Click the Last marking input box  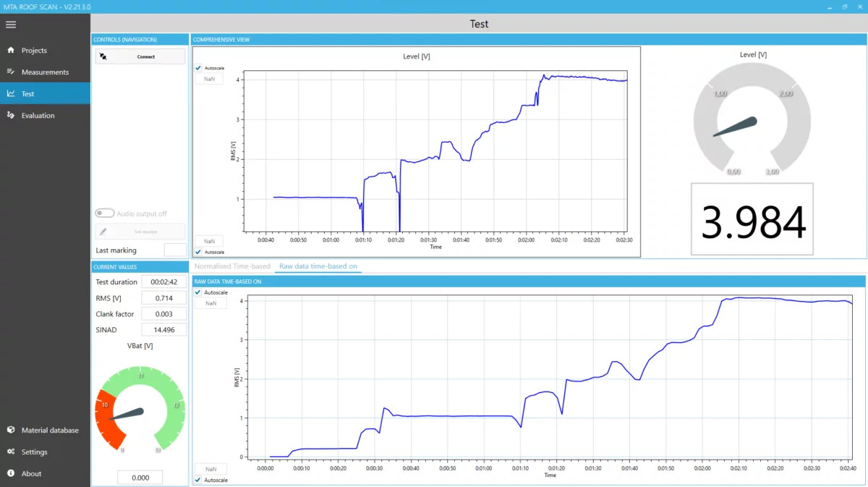coord(175,250)
